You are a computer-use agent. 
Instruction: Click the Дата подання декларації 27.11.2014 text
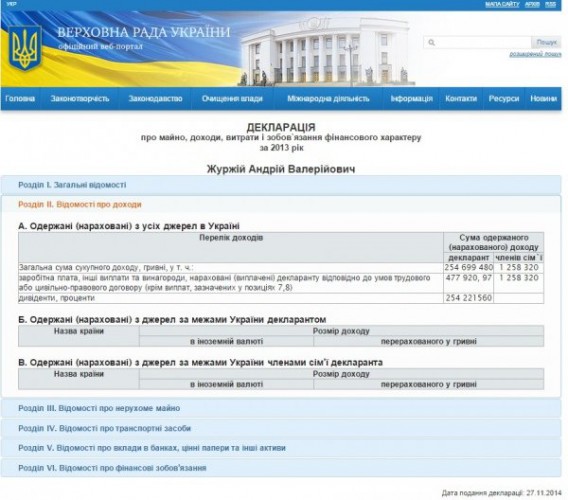[502, 493]
